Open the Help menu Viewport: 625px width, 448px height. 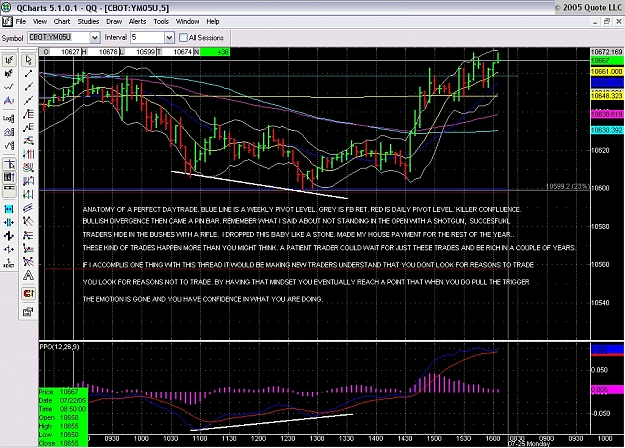coord(213,22)
